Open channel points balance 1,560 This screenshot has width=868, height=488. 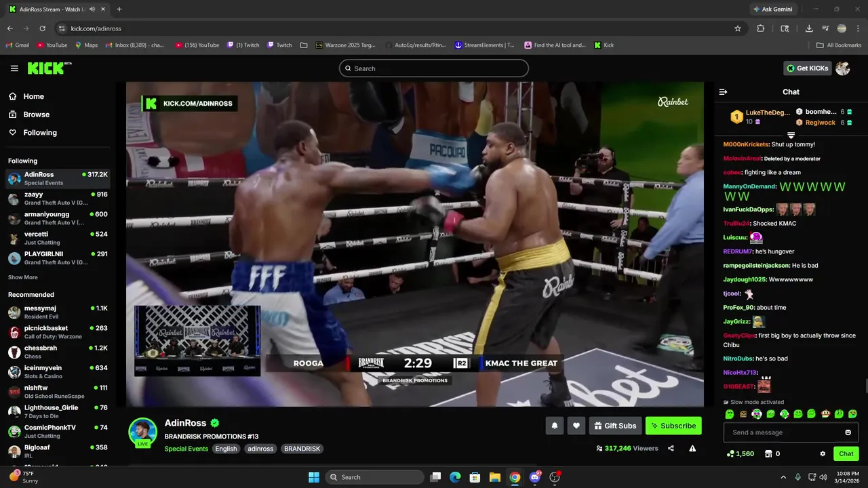point(740,453)
